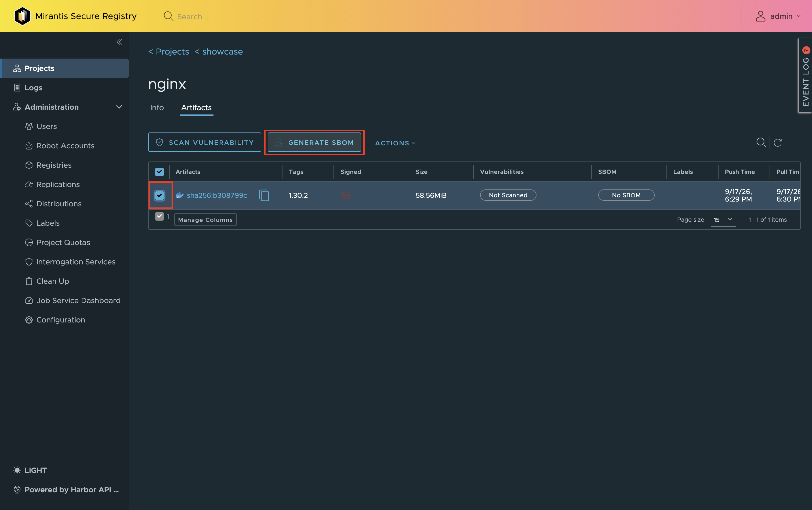
Task: Uncheck the sha256:b308799c row checkbox
Action: click(160, 195)
